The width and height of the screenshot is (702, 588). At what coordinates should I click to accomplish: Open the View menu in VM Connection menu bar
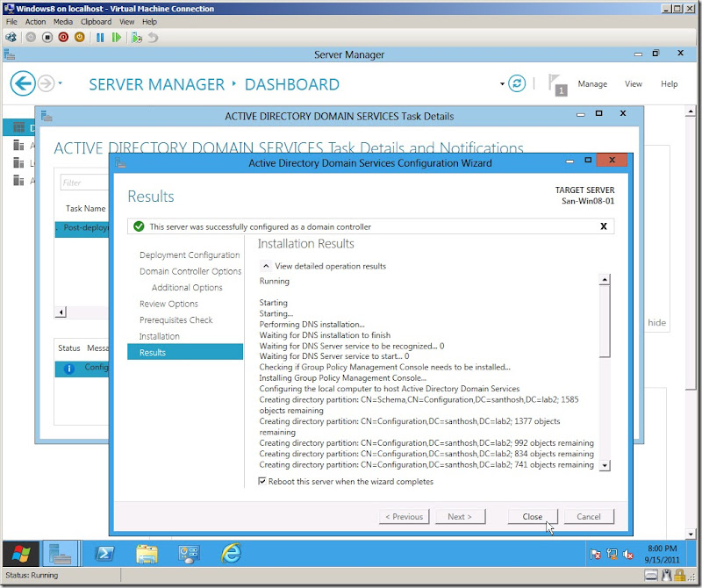click(x=126, y=21)
